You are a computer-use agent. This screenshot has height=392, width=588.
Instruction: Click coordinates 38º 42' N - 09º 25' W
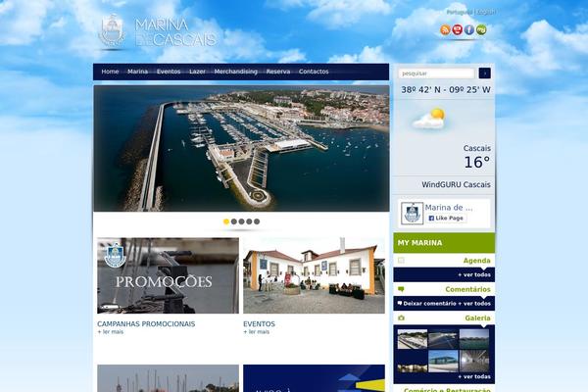[446, 90]
